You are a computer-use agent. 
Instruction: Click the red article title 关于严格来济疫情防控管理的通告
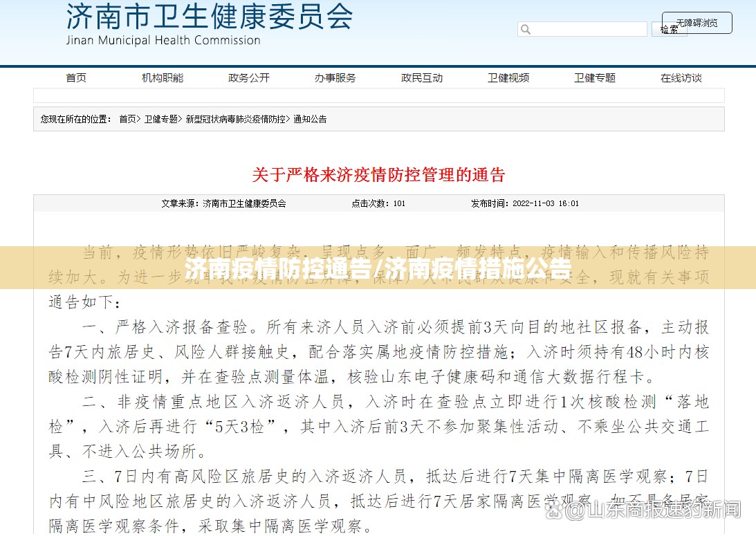[x=378, y=174]
